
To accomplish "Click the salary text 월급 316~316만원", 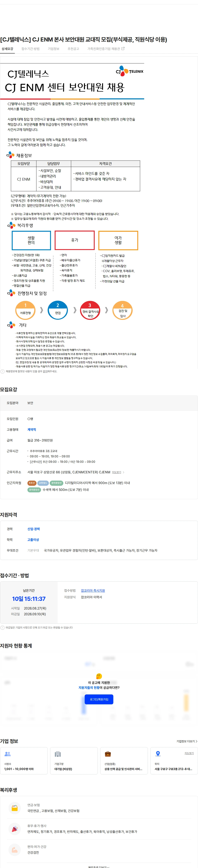I will click(x=40, y=440).
